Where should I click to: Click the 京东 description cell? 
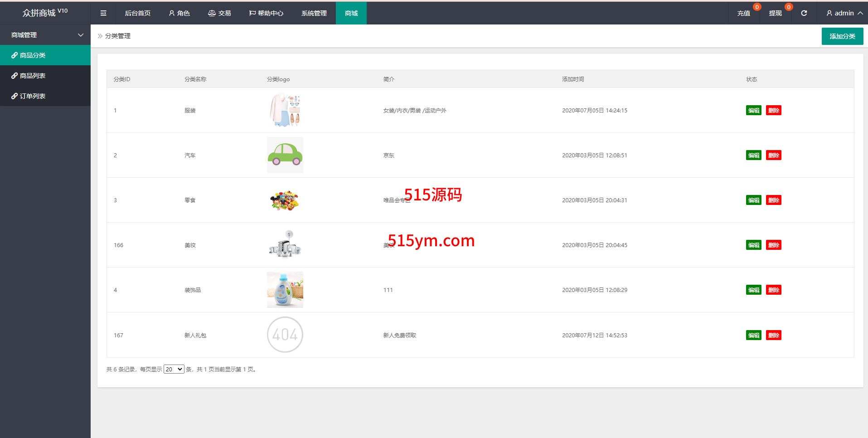click(389, 155)
